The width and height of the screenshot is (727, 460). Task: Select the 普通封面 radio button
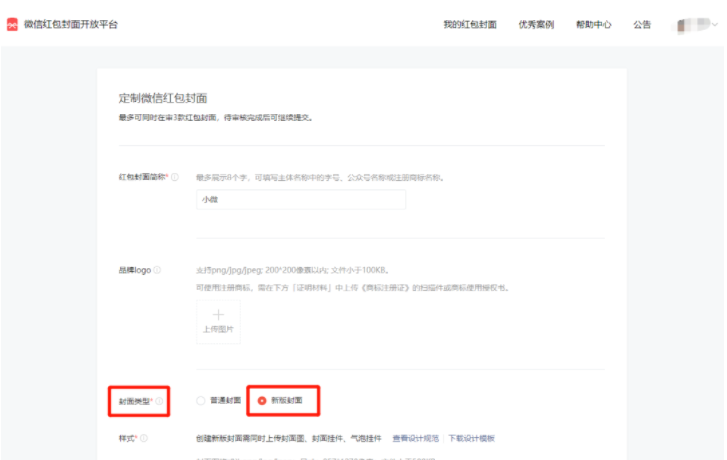click(201, 401)
